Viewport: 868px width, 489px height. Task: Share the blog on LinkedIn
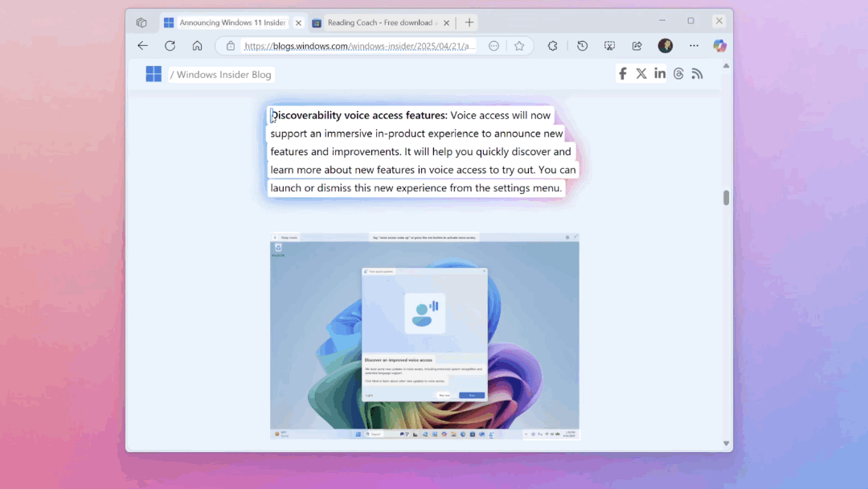coord(660,73)
